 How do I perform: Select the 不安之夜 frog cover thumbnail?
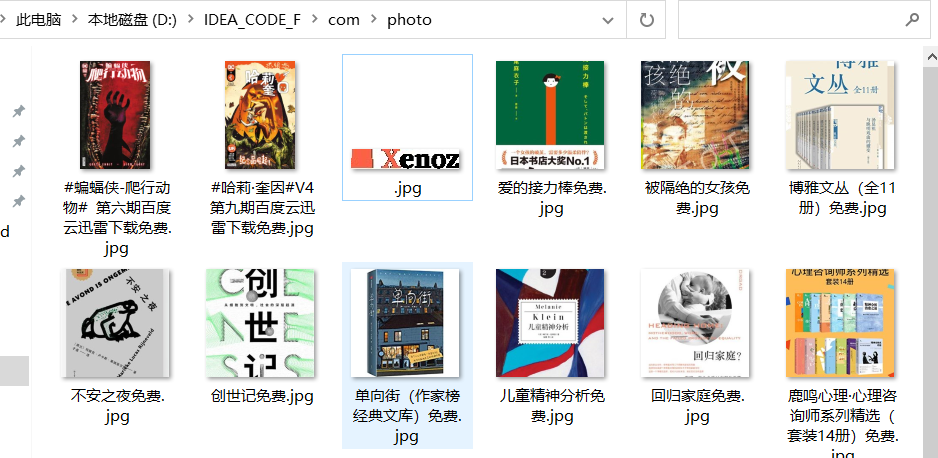pos(115,323)
